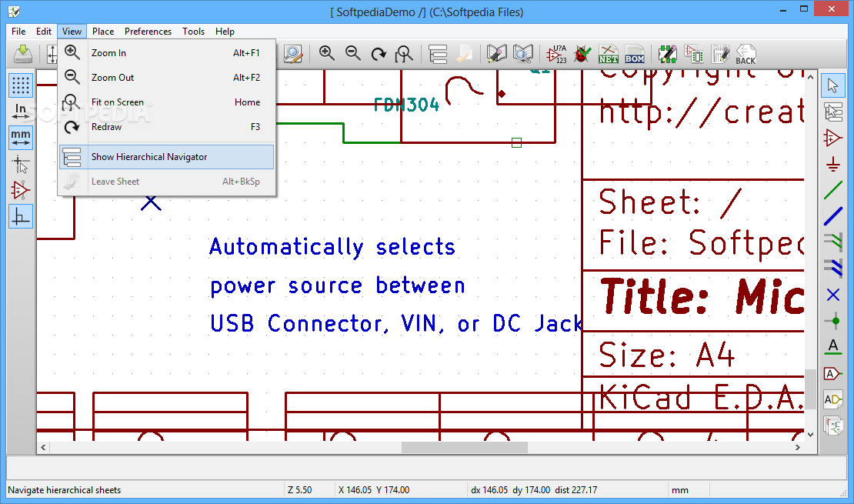Viewport: 854px width, 504px height.
Task: Run Electrical Rules Check ladybug icon
Action: tap(582, 54)
